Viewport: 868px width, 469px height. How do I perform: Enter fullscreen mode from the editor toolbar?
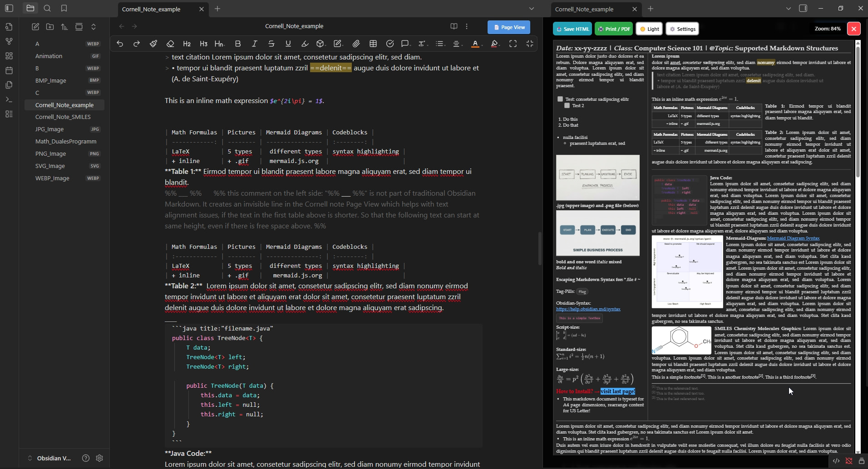513,44
